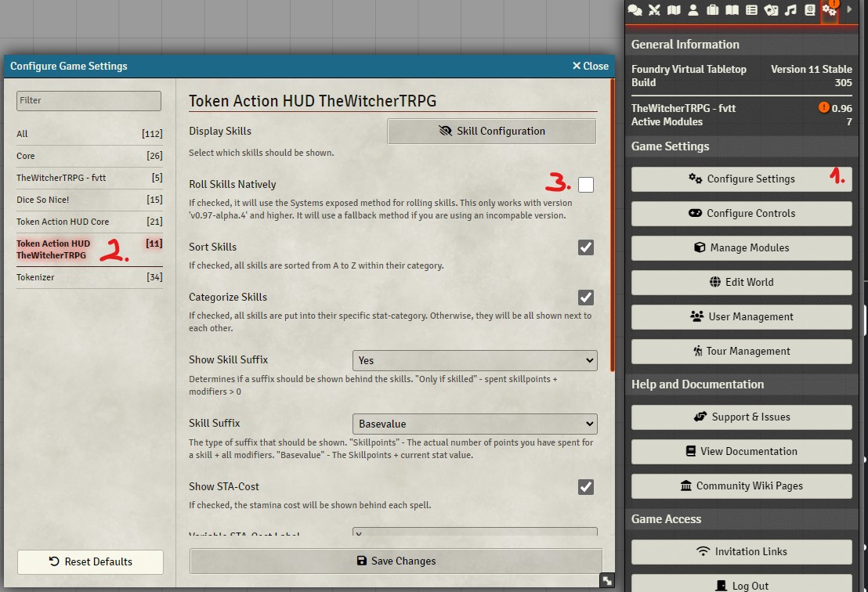This screenshot has height=592, width=868.
Task: Select the Items suitcase icon
Action: click(x=713, y=10)
